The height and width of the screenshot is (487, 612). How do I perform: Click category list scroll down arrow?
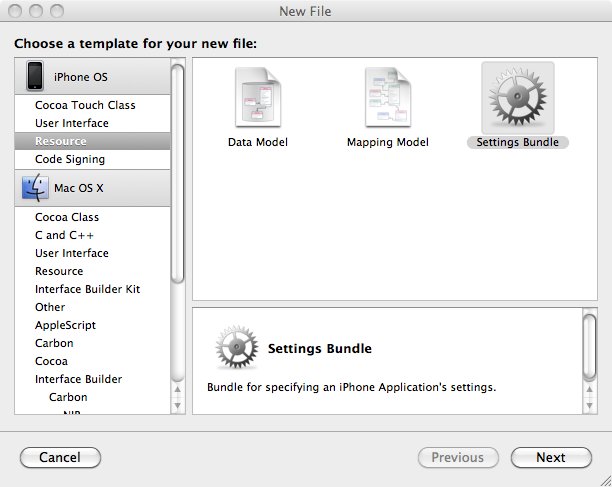(178, 405)
